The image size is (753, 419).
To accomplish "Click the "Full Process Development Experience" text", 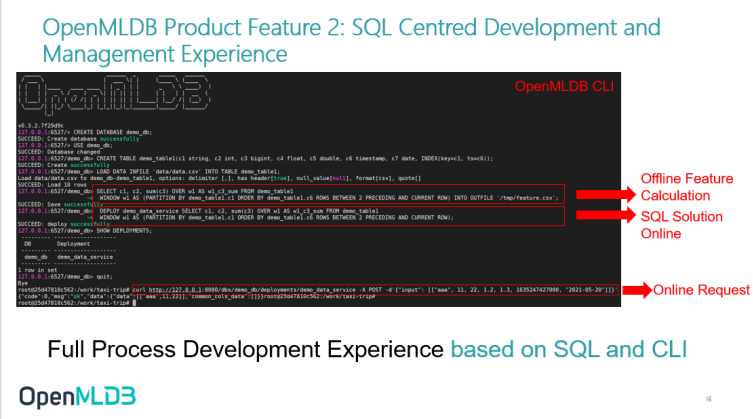I will coord(245,349).
